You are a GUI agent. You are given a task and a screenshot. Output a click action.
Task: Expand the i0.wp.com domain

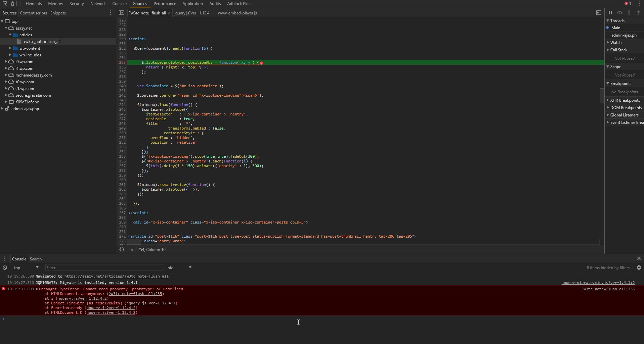(6, 61)
